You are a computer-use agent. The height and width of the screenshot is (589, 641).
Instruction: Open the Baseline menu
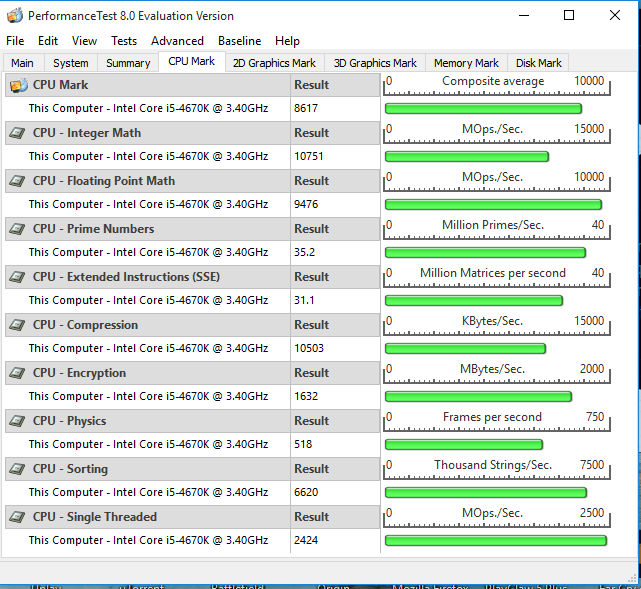[x=240, y=41]
